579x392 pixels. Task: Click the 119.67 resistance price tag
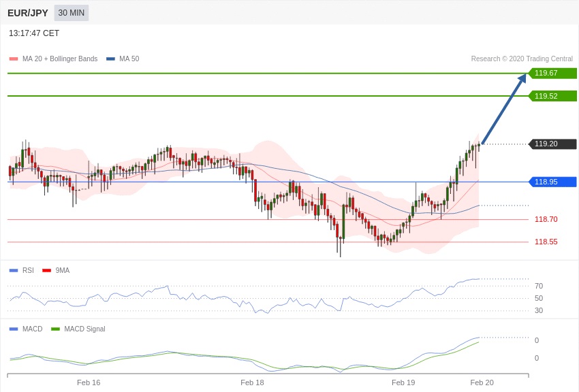[x=553, y=73]
